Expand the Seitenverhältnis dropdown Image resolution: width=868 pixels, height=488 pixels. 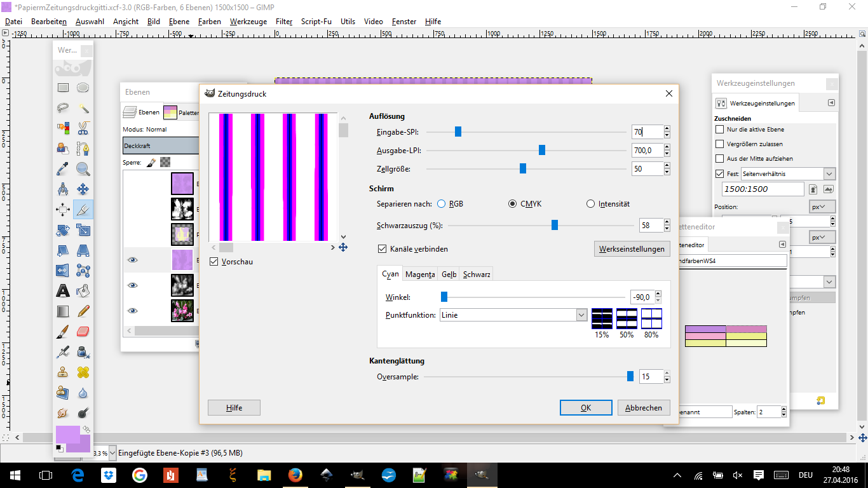pyautogui.click(x=829, y=173)
